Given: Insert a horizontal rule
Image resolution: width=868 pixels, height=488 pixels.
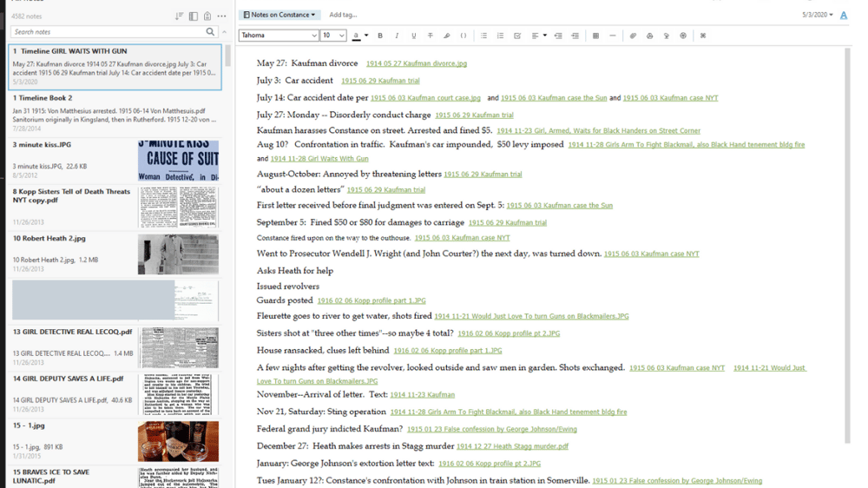Looking at the screenshot, I should tap(612, 36).
